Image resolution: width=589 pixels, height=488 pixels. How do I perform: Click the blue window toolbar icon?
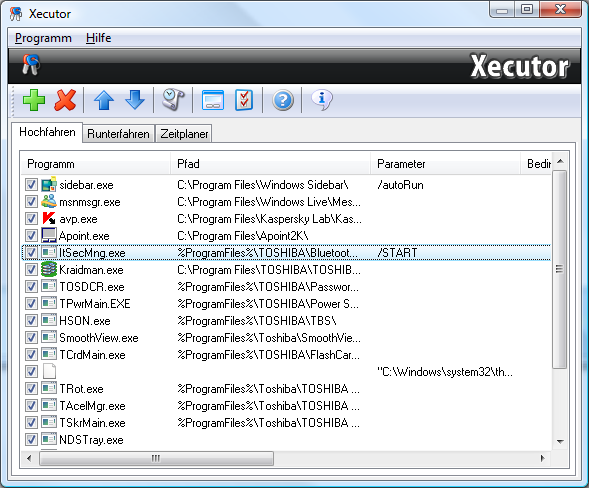pos(213,100)
